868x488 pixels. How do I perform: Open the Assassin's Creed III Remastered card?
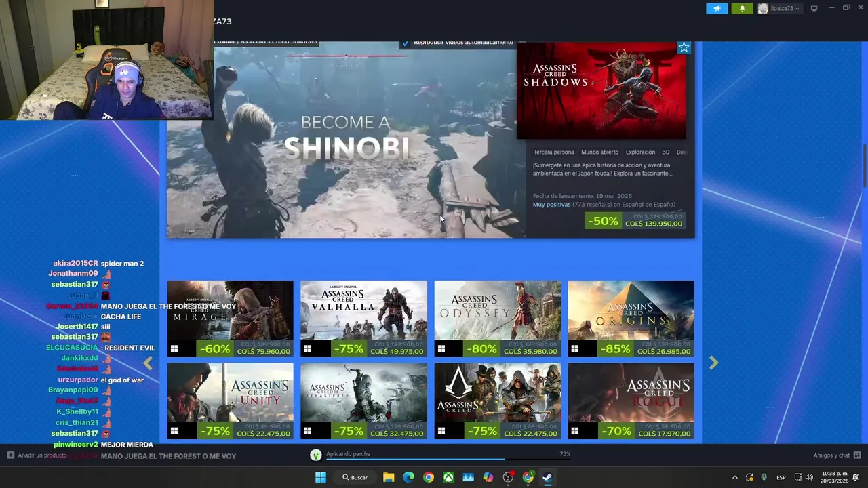[x=363, y=401]
